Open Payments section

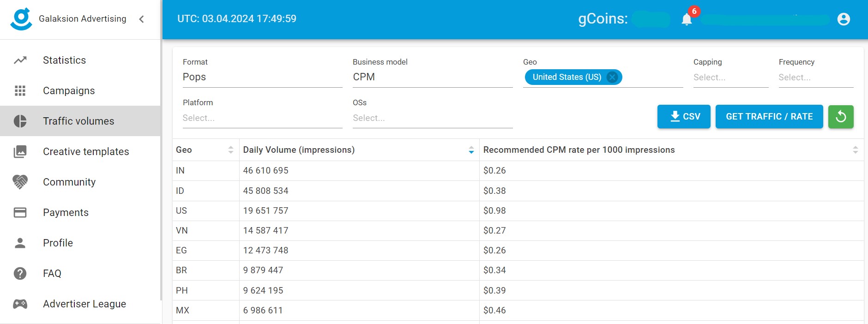tap(80, 212)
